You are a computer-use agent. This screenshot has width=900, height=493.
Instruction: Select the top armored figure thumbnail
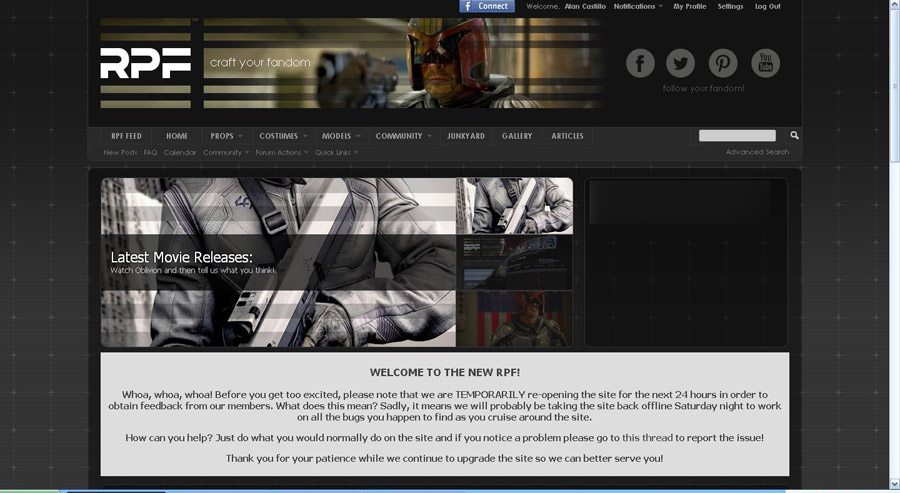coord(514,206)
